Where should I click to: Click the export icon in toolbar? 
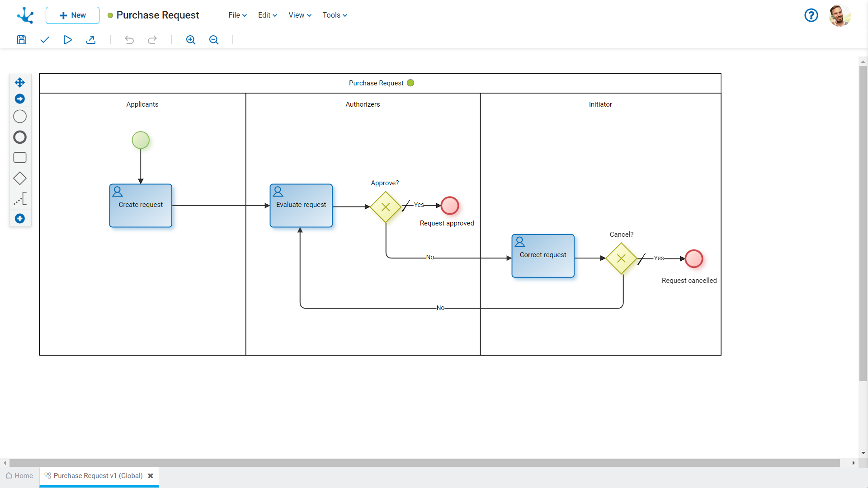[x=91, y=40]
